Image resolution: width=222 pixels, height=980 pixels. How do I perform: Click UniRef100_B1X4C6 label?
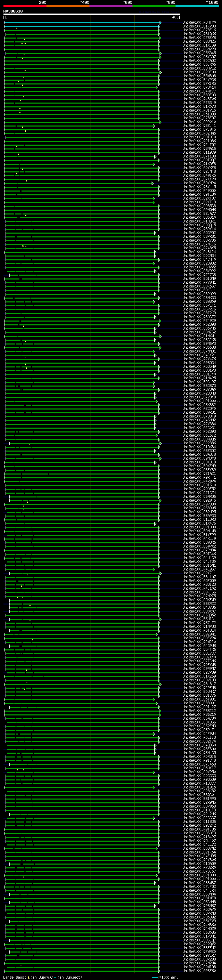coord(199,524)
